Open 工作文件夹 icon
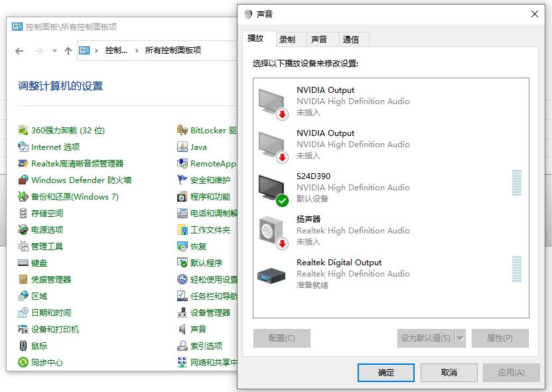This screenshot has width=552, height=392. 182,229
